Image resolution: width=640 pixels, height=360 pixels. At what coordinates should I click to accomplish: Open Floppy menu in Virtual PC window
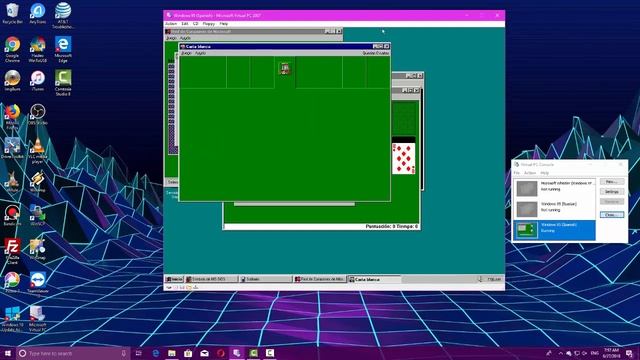pyautogui.click(x=209, y=24)
